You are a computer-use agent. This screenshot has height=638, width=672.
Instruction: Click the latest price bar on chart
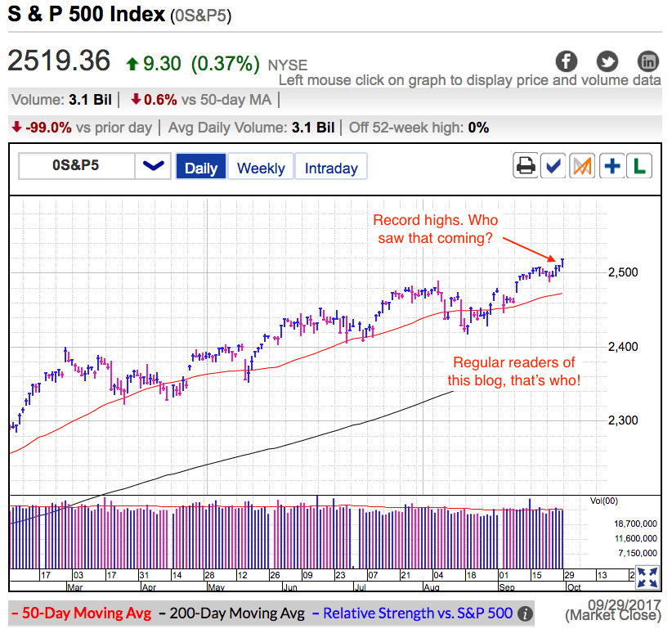[x=562, y=263]
